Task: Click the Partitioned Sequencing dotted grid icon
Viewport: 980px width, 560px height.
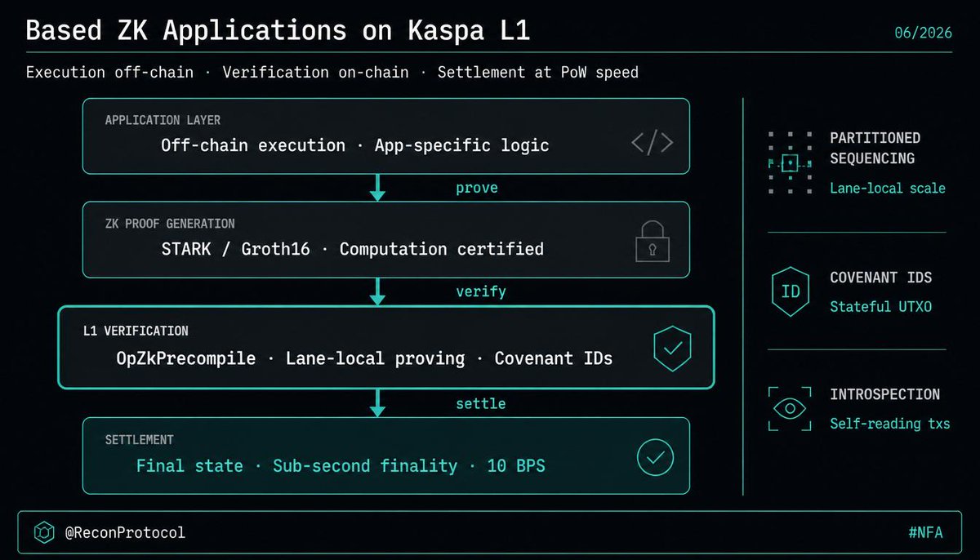Action: [790, 162]
